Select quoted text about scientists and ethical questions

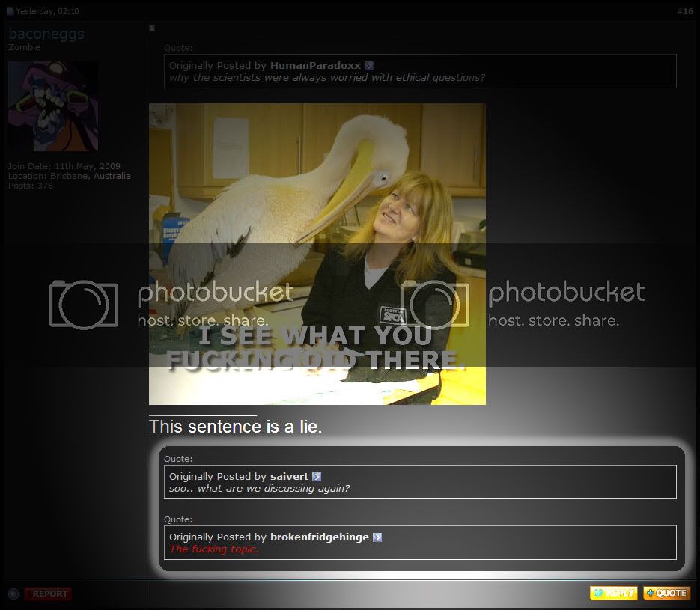click(x=327, y=78)
